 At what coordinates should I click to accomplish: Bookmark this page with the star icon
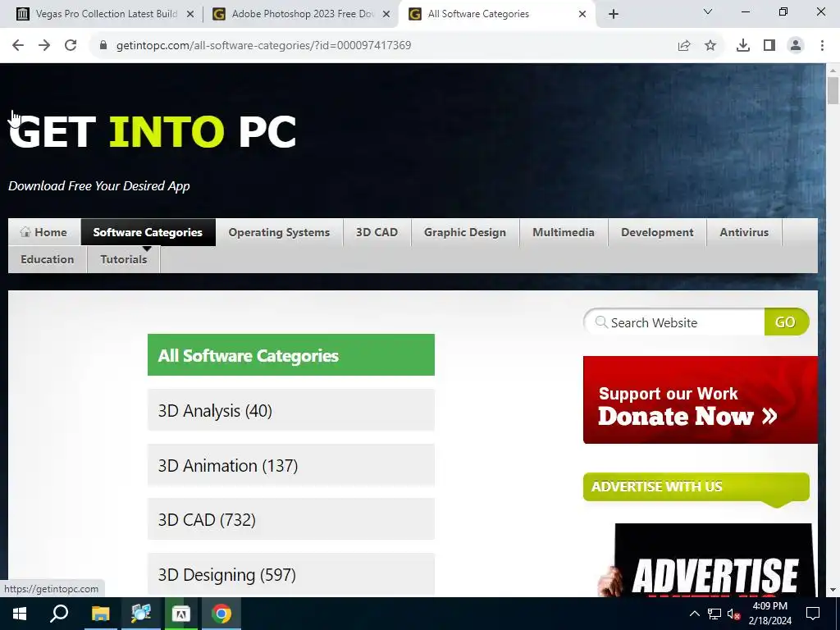coord(710,46)
